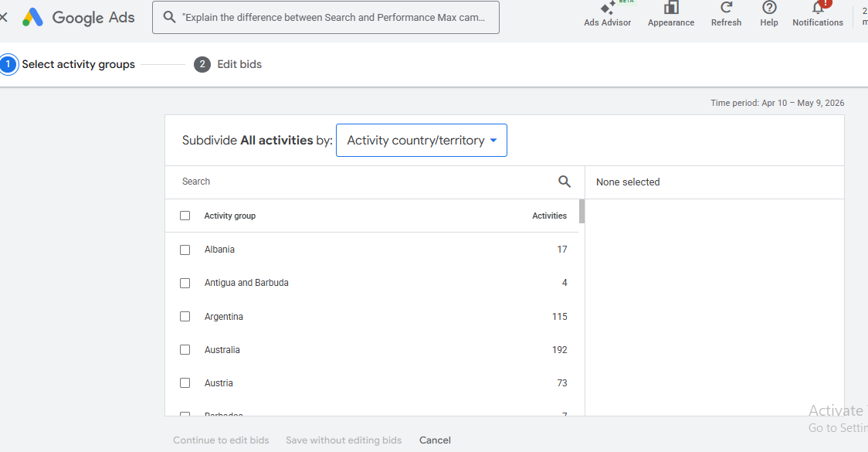Click Albania's activity count 17

coord(562,250)
